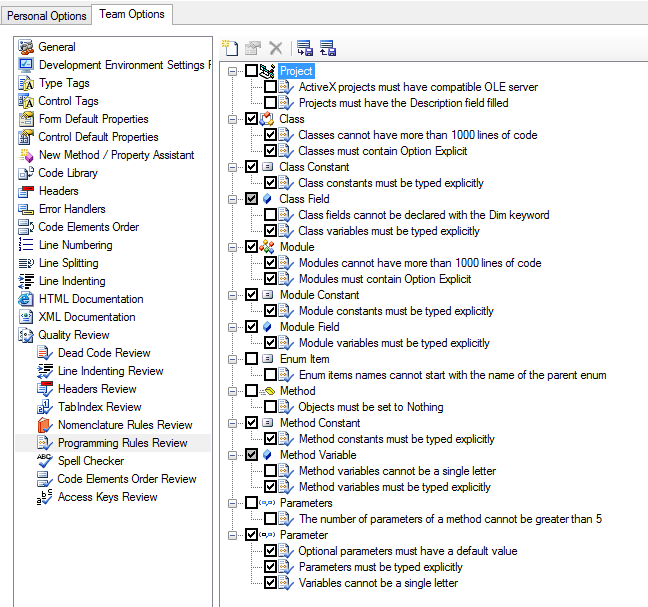Click the Code Library icon

[26, 173]
